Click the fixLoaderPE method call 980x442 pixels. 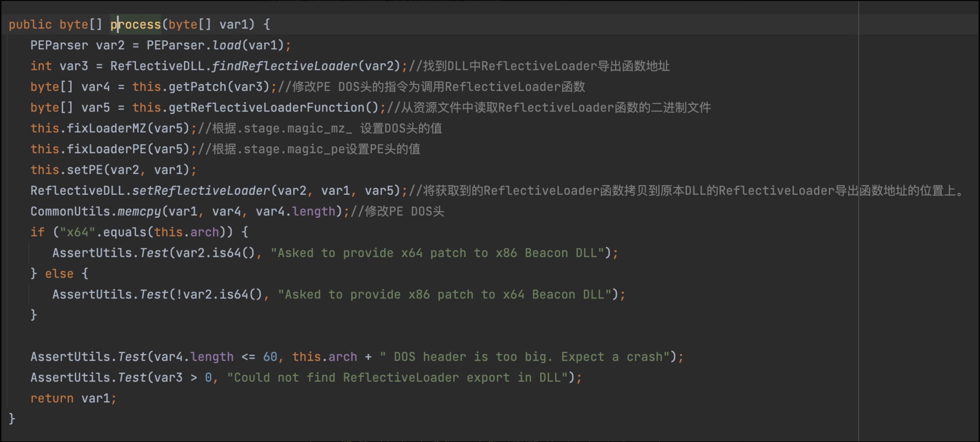click(107, 149)
